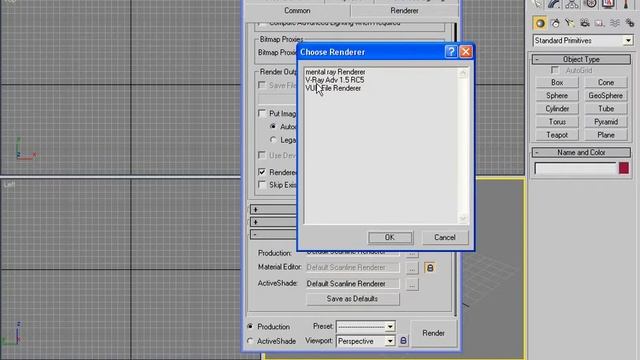Click the Render button
Viewport: 640px width, 360px height.
[x=433, y=333]
